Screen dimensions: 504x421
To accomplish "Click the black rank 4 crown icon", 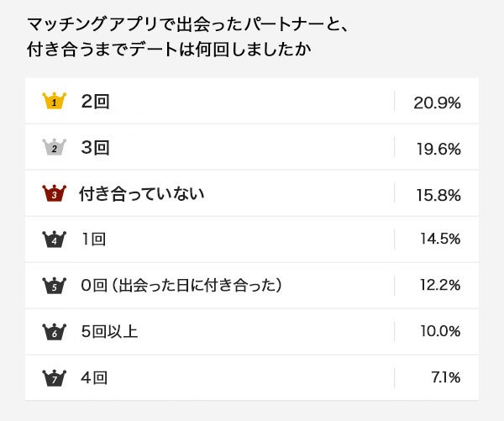I will point(54,239).
